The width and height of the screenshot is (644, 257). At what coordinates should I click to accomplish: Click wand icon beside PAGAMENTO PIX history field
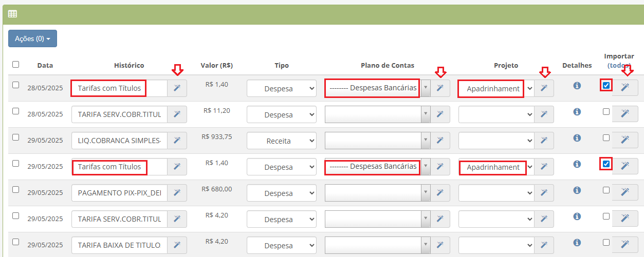click(x=177, y=193)
